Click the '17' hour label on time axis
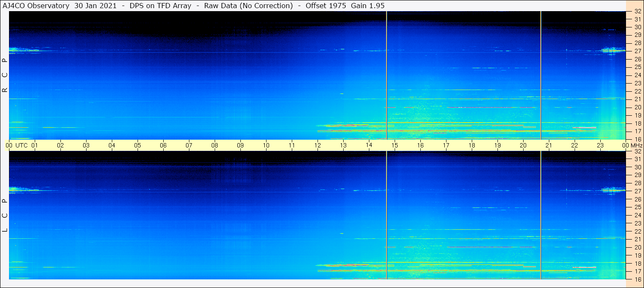 click(x=446, y=145)
